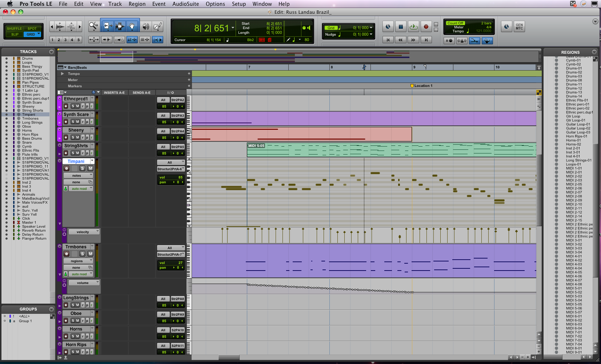Viewport: 601px width, 364px height.
Task: Expand the Tempo ruler
Action: click(63, 73)
